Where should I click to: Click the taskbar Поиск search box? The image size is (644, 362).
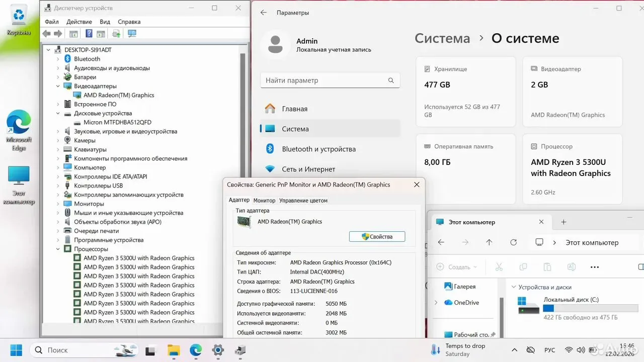(x=85, y=350)
